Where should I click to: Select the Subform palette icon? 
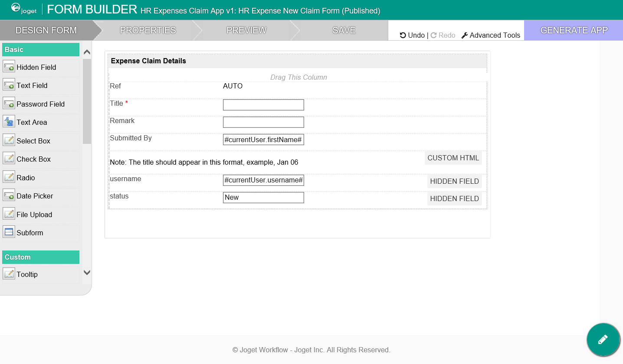click(9, 232)
